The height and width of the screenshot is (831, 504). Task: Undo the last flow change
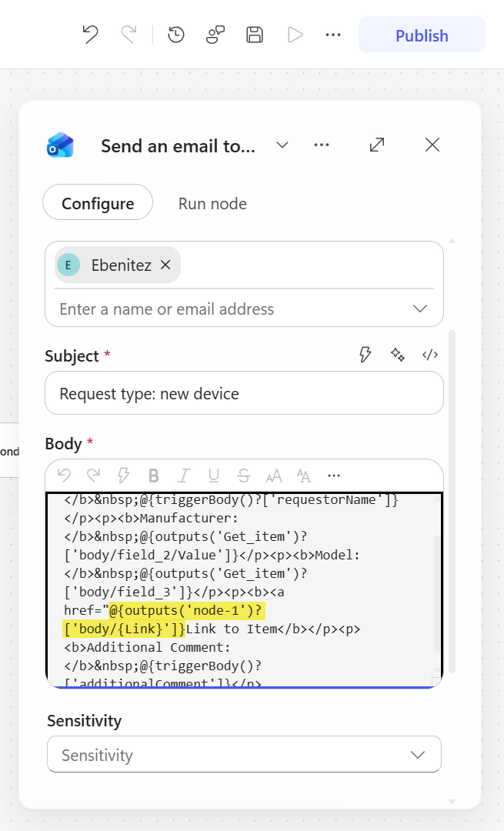tap(91, 35)
